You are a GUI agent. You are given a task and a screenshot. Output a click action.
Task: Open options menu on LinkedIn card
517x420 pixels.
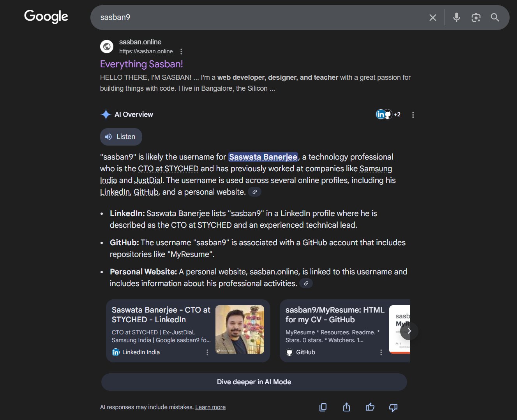pyautogui.click(x=207, y=352)
